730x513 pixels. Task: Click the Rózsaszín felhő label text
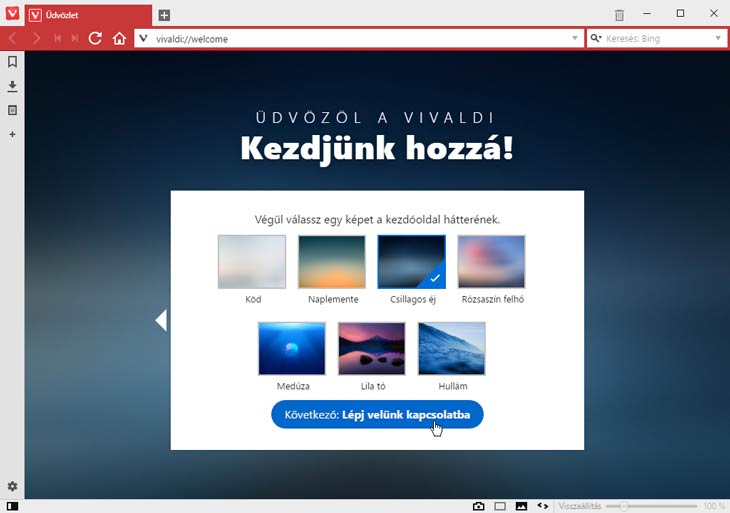[493, 299]
